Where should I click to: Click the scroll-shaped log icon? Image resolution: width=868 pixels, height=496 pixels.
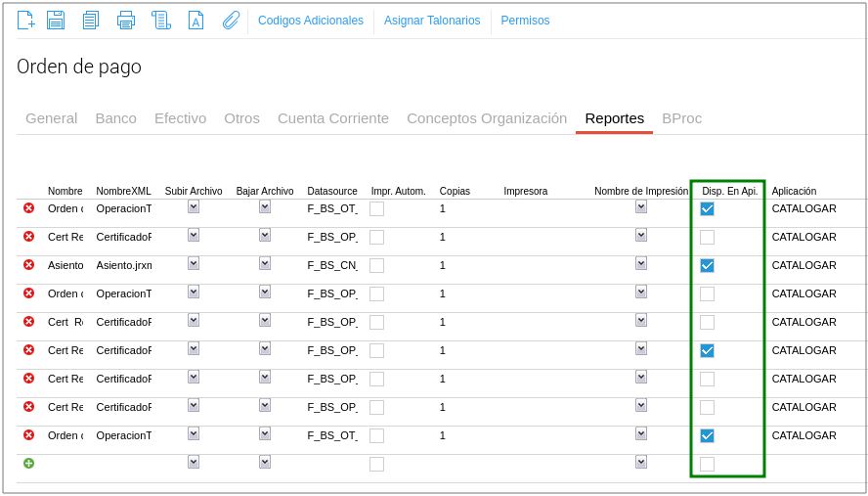(160, 21)
